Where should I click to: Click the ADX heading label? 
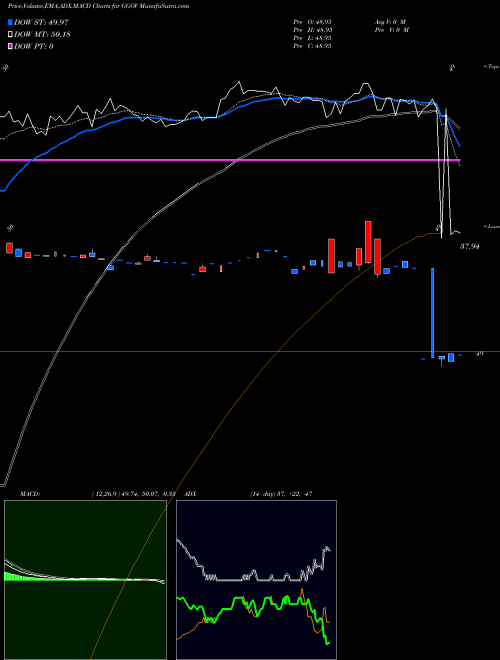[x=190, y=494]
